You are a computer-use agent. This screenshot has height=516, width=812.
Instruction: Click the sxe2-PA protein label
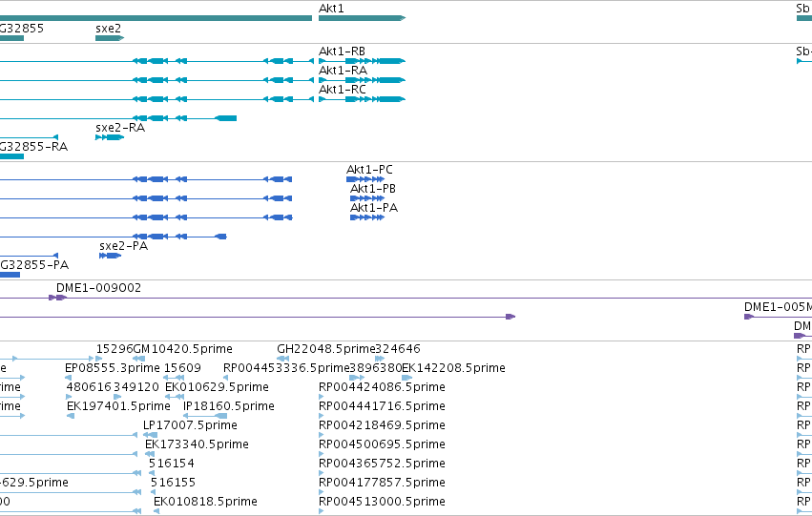(x=124, y=246)
